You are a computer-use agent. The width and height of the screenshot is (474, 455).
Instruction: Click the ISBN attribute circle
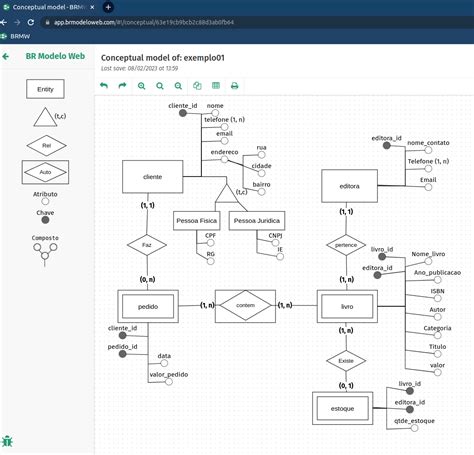[437, 298]
